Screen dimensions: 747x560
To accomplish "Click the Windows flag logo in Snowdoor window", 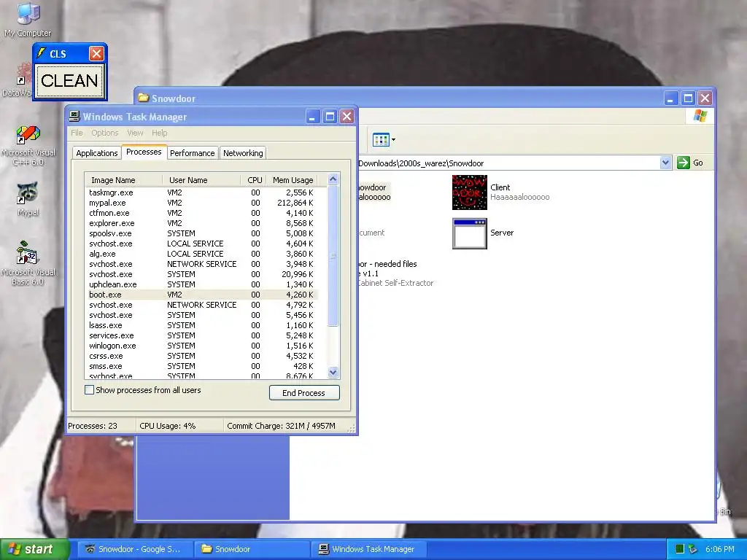I will (x=700, y=116).
